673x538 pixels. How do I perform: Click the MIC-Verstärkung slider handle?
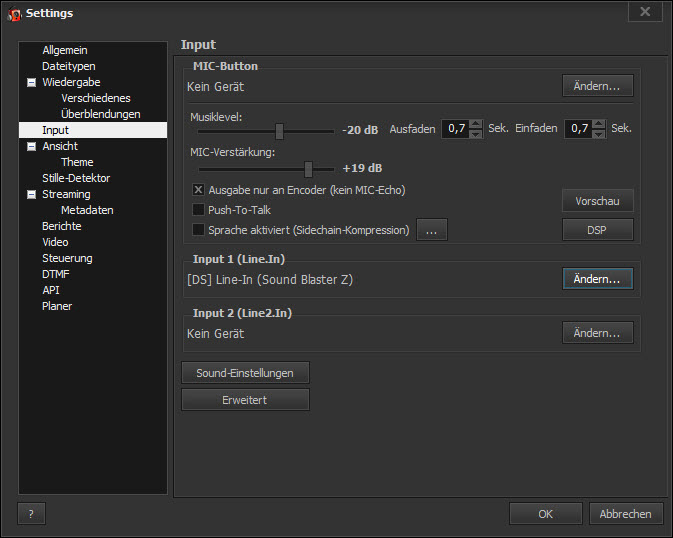pos(308,169)
